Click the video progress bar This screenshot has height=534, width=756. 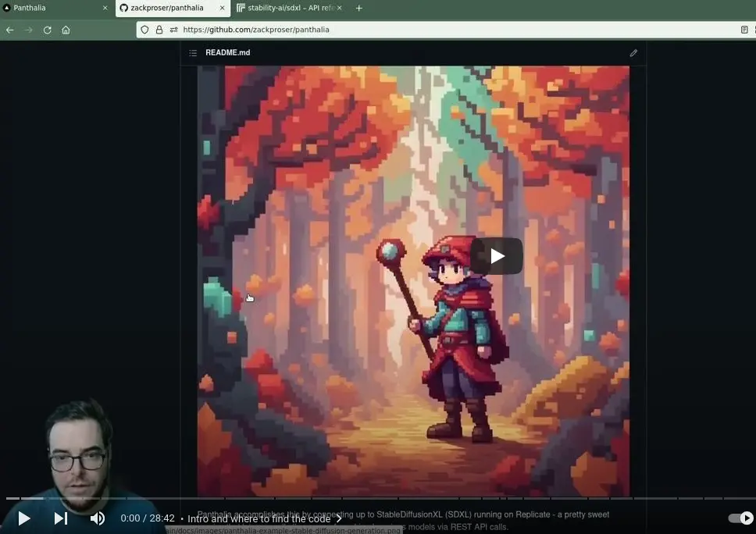point(375,498)
